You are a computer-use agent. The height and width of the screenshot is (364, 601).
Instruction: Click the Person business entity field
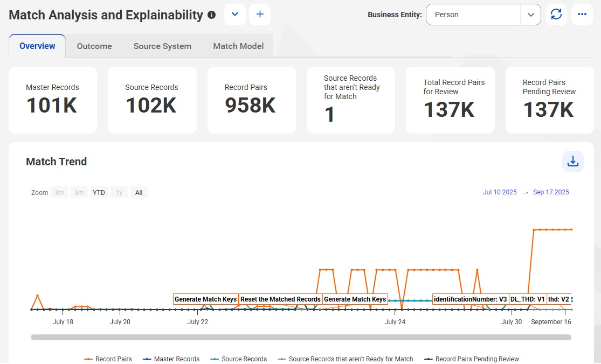[x=473, y=15]
